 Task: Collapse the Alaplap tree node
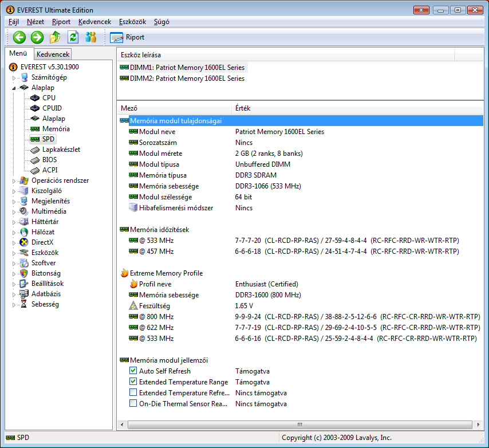coord(14,88)
